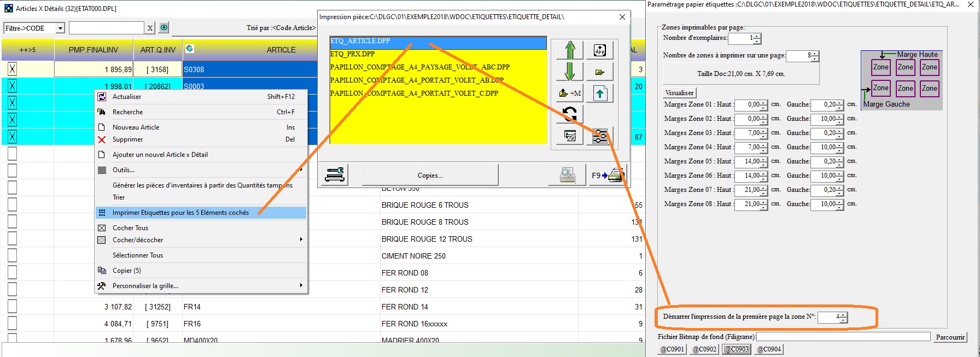Screen dimensions: 980x357
Task: Check the box for FER ROND 08
Action: [x=12, y=272]
